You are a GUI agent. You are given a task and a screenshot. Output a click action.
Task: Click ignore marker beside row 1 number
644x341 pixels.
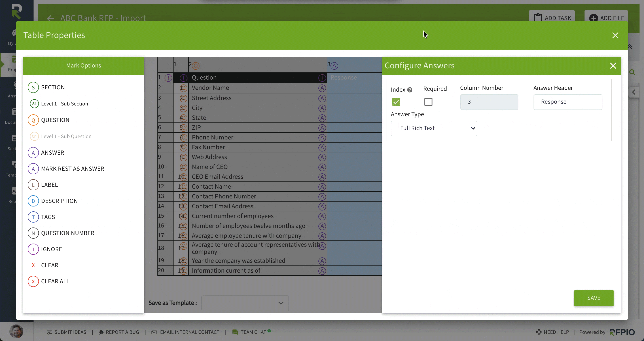168,78
